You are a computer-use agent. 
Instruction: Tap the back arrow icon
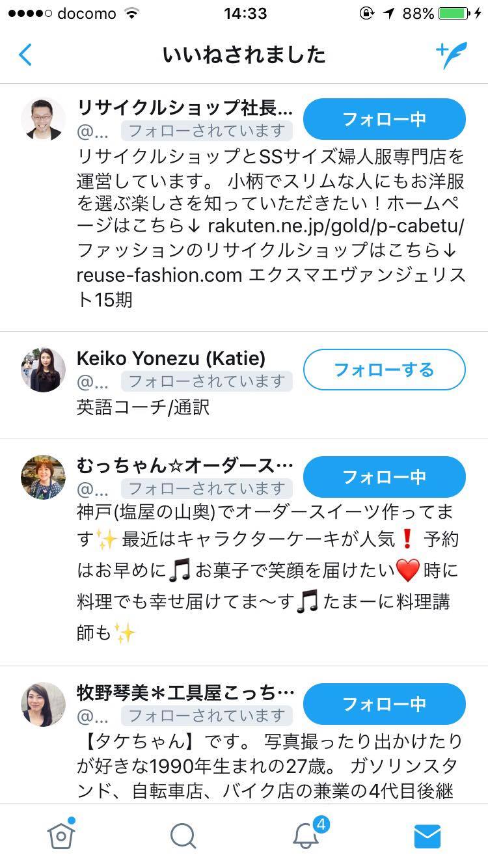(x=25, y=55)
